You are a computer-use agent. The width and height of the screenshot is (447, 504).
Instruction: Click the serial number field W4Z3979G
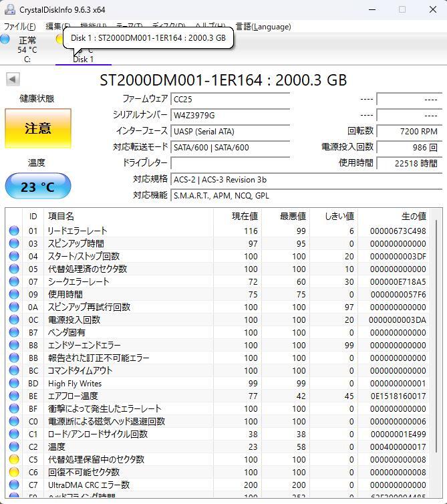point(230,115)
